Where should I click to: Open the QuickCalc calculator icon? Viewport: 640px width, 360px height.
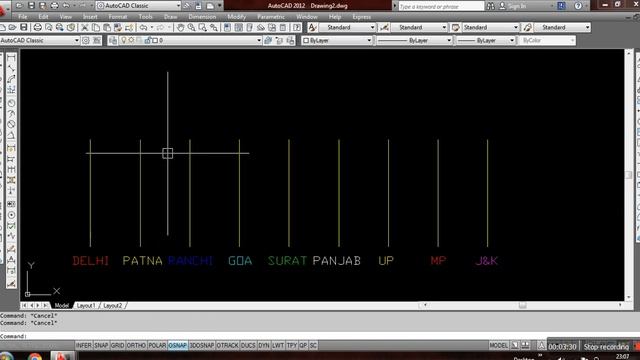(x=283, y=27)
